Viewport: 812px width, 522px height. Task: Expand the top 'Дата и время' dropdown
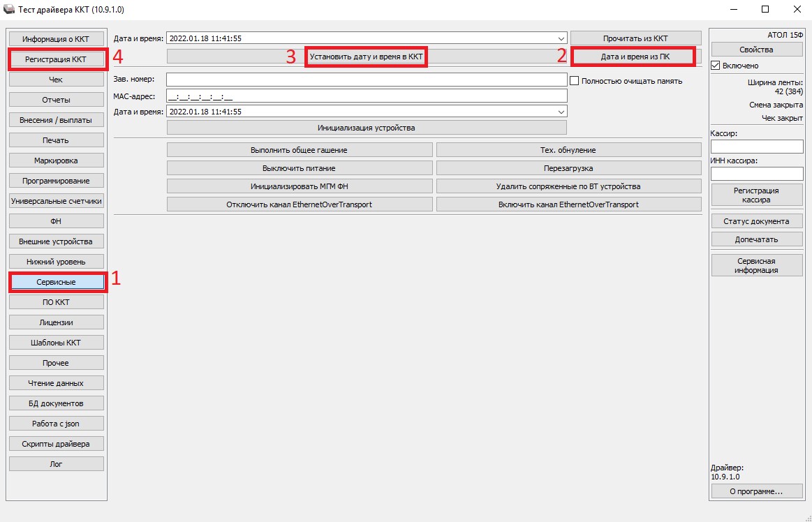(561, 38)
